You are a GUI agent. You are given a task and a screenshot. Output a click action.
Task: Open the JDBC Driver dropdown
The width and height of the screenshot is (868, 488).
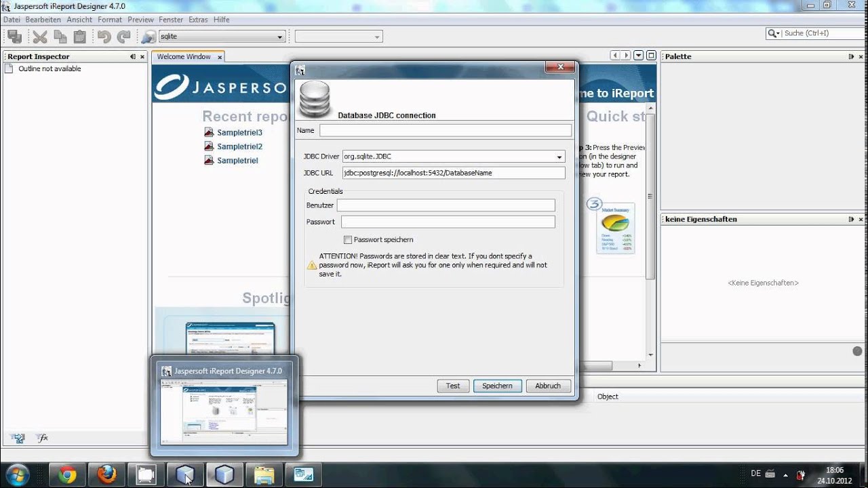pyautogui.click(x=559, y=157)
